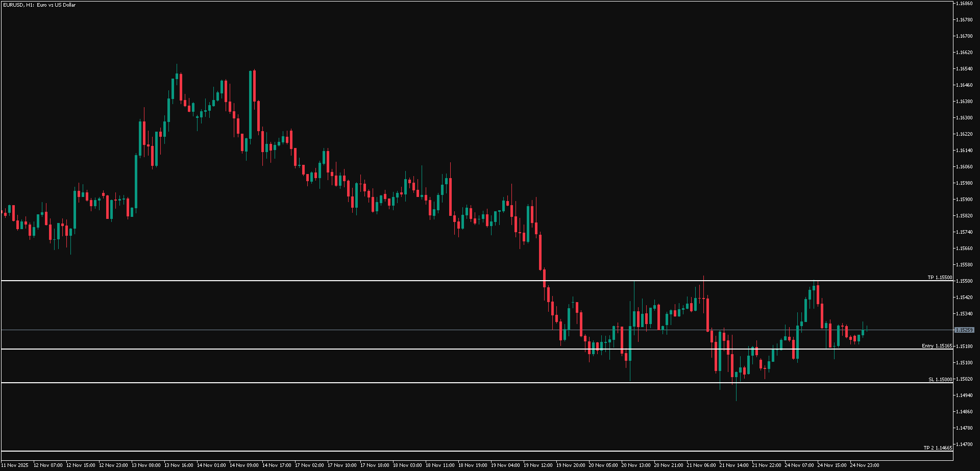
Task: Click the Entry 1.15165 line label
Action: [937, 346]
